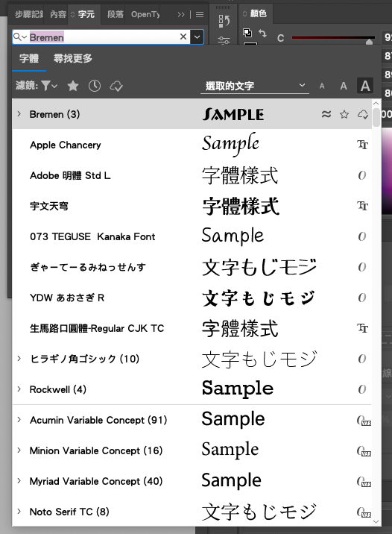The width and height of the screenshot is (392, 534).
Task: Open the 步驟記錄 panel tab
Action: click(x=29, y=14)
